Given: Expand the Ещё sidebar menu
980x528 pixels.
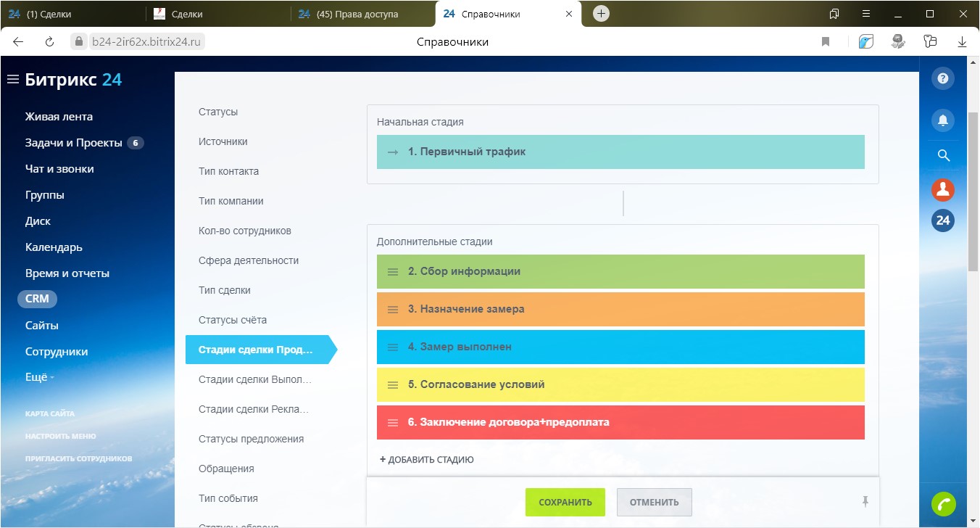Looking at the screenshot, I should 40,378.
